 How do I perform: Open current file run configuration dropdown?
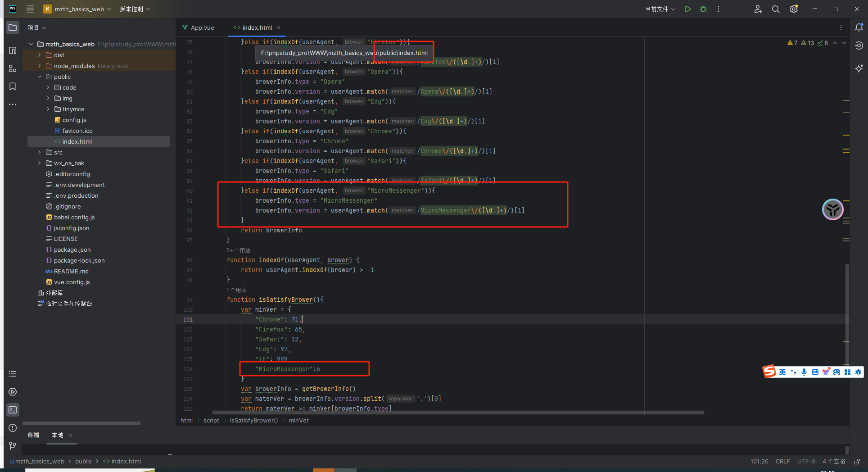point(660,9)
